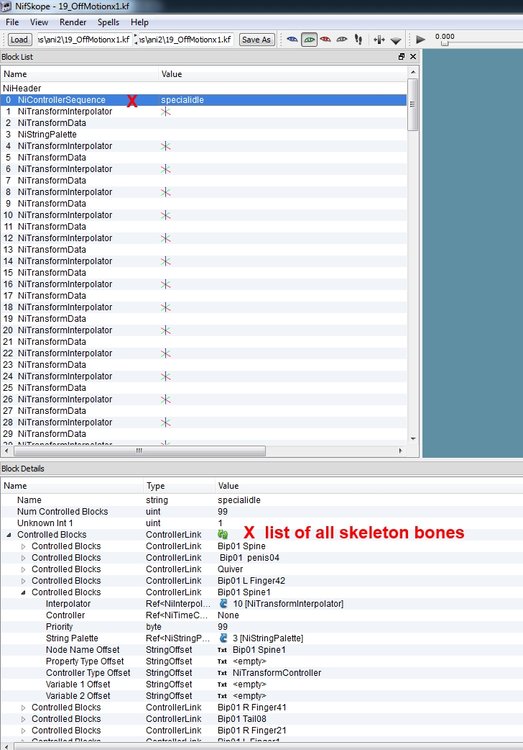Screen dimensions: 523x750
Task: Open the Spells menu
Action: [x=108, y=22]
